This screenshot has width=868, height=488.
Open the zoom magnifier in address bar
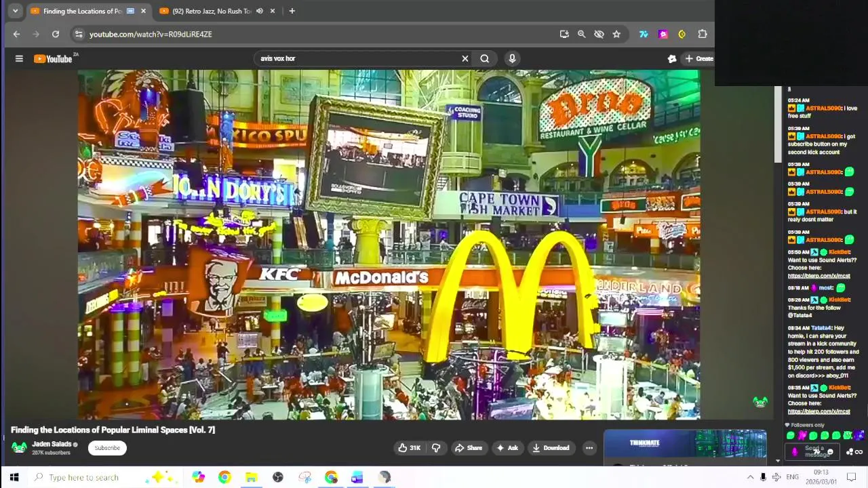pyautogui.click(x=581, y=34)
